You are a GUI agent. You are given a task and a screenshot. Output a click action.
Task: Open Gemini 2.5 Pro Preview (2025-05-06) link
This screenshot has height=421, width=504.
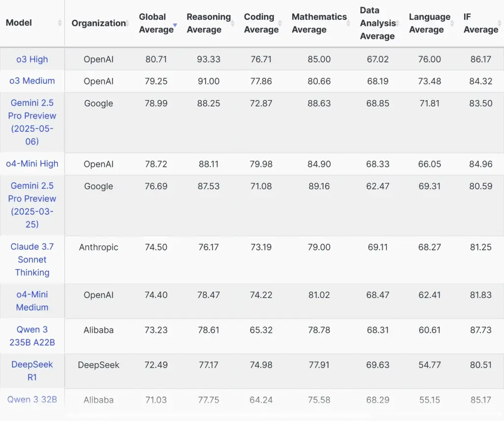32,122
